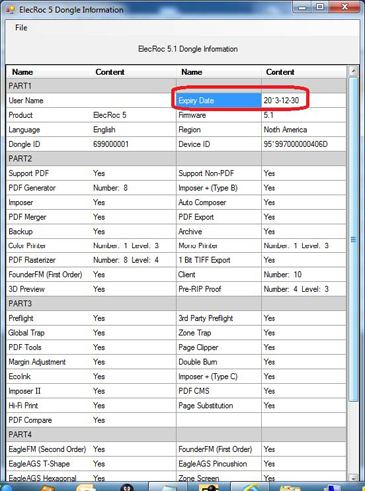
Task: Click the scrollbar up arrow
Action: click(353, 71)
